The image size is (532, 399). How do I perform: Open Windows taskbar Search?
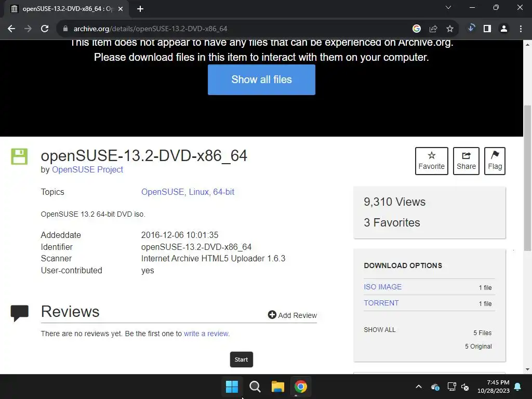tap(255, 387)
